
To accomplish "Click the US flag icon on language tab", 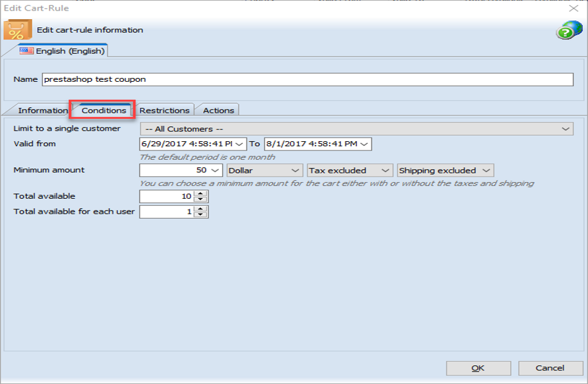I will tap(27, 51).
